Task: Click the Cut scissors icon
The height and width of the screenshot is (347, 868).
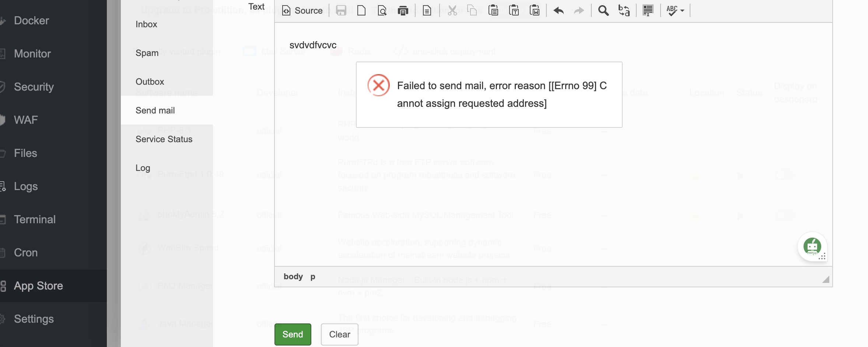Action: 452,11
